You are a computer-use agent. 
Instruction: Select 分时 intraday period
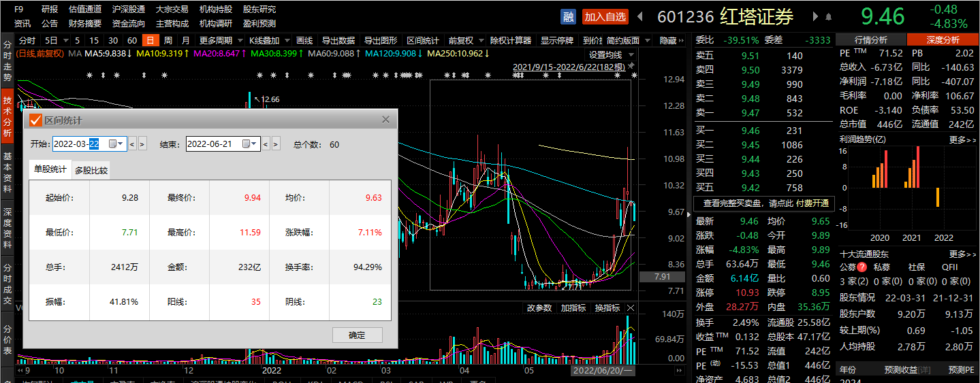pos(27,41)
